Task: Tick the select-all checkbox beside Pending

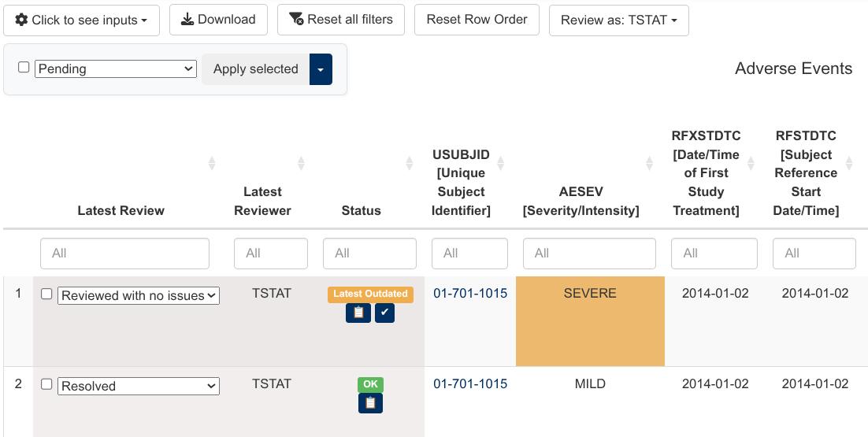Action: tap(24, 68)
